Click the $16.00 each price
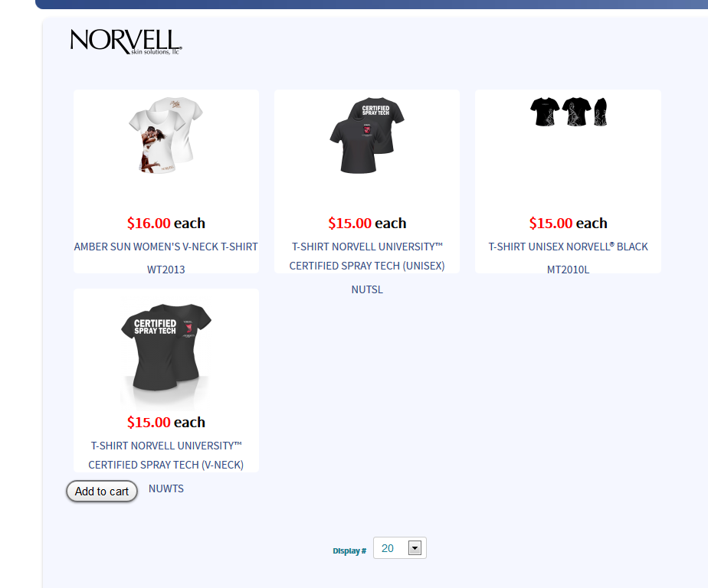This screenshot has height=588, width=708. point(166,223)
